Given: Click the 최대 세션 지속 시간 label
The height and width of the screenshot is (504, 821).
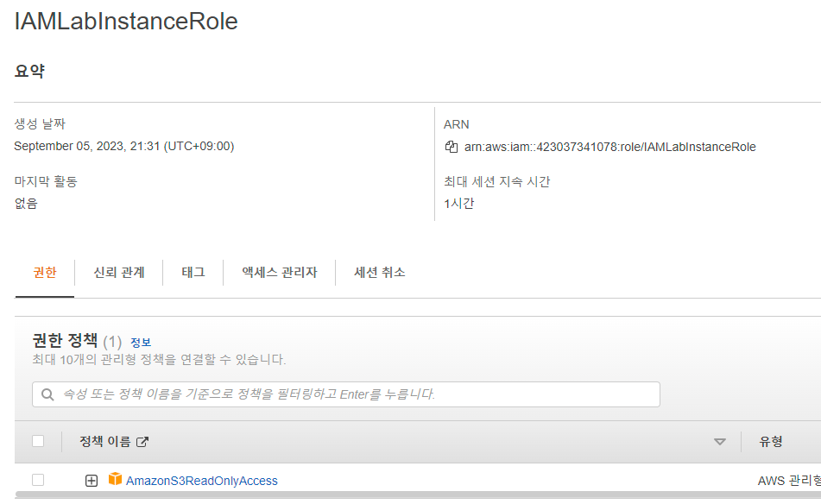Looking at the screenshot, I should point(497,181).
